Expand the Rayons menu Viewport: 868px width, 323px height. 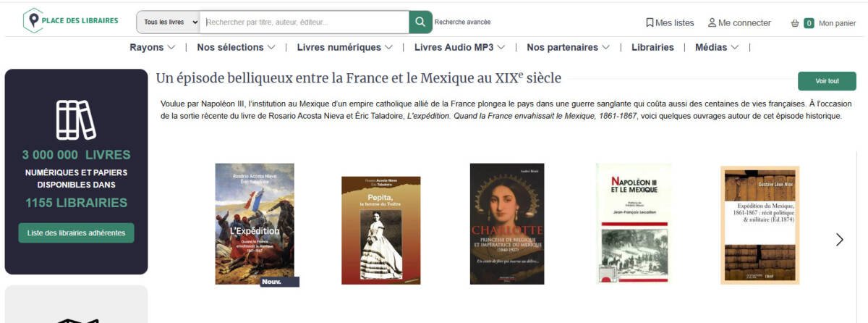(152, 47)
